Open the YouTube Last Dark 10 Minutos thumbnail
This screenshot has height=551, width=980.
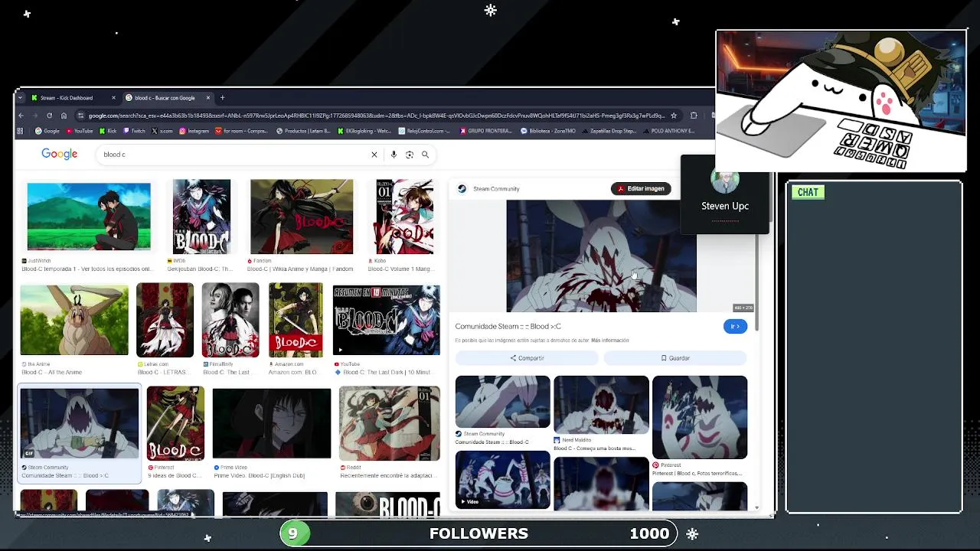[x=387, y=320]
